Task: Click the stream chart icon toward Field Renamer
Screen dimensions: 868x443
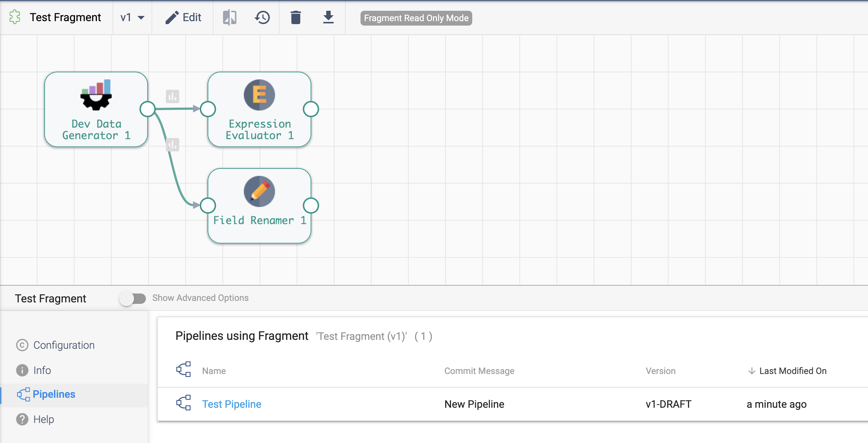Action: pos(172,145)
